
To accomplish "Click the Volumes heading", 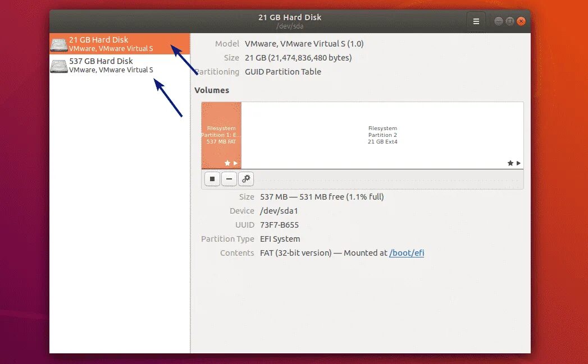I will (212, 90).
